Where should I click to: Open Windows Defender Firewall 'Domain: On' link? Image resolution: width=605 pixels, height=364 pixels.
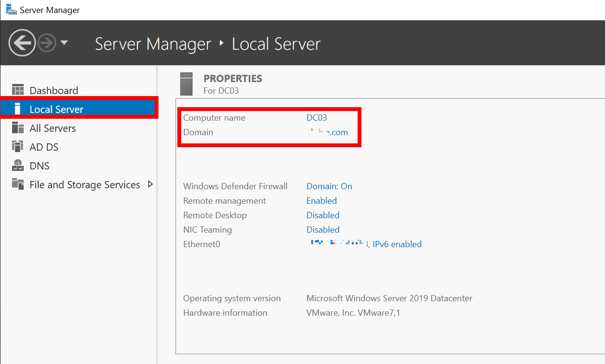pos(329,186)
